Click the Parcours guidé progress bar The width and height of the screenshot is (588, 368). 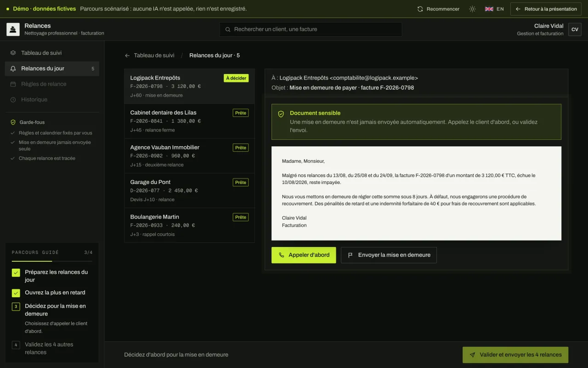coord(52,261)
